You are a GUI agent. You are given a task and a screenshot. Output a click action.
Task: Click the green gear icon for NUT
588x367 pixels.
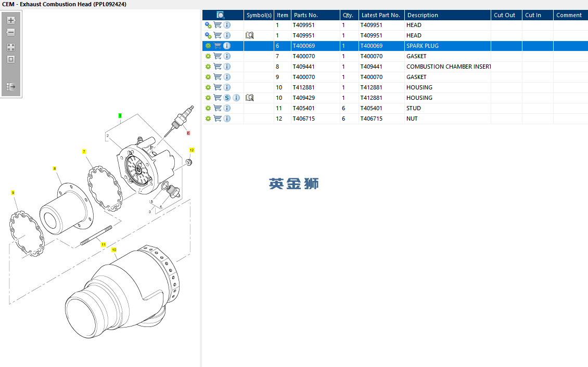coord(208,119)
